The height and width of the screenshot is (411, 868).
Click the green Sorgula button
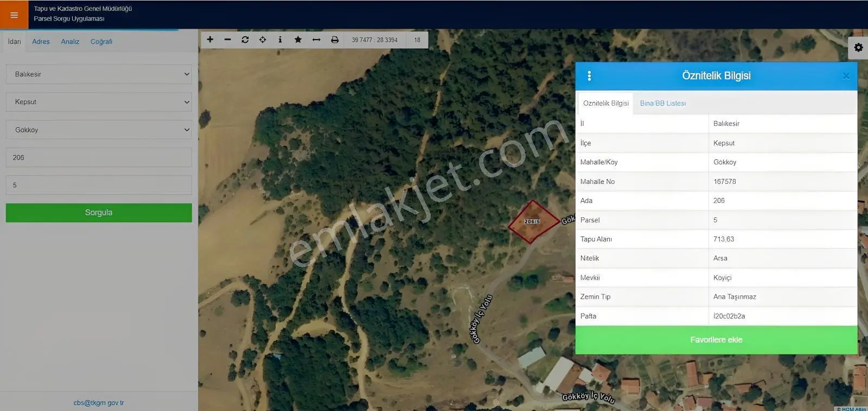tap(99, 213)
